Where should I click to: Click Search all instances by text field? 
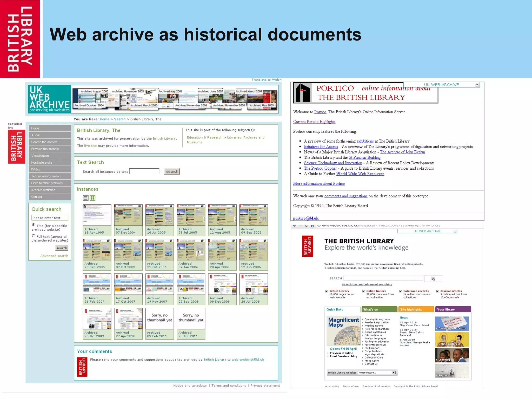144,171
